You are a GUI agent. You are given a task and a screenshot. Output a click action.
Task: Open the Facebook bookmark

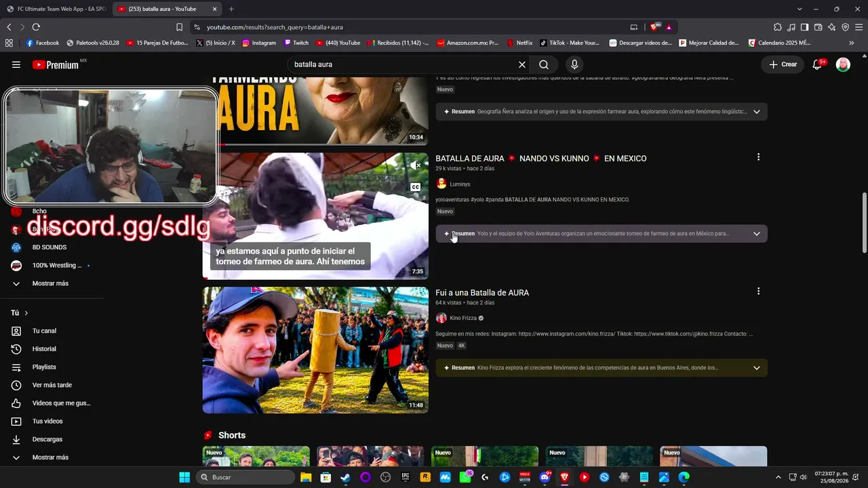43,43
